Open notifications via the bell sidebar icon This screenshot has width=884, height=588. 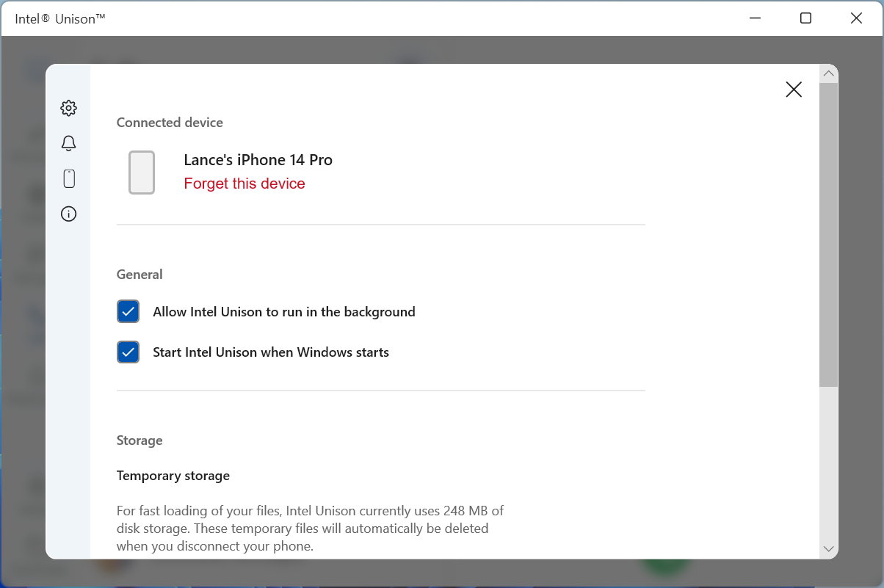[68, 142]
